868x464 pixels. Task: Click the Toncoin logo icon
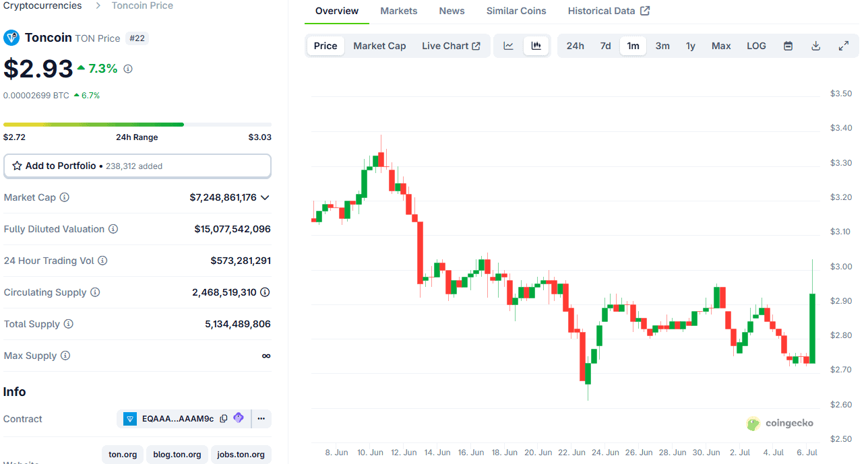[x=11, y=38]
